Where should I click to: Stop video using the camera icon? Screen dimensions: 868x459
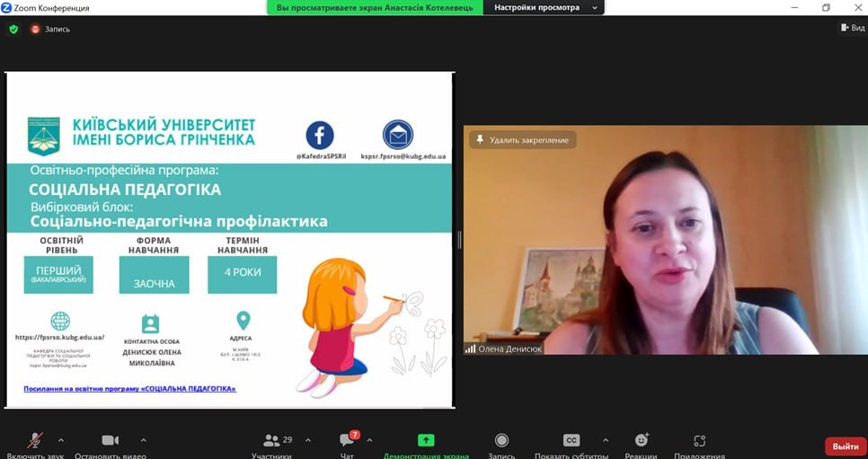click(x=110, y=441)
